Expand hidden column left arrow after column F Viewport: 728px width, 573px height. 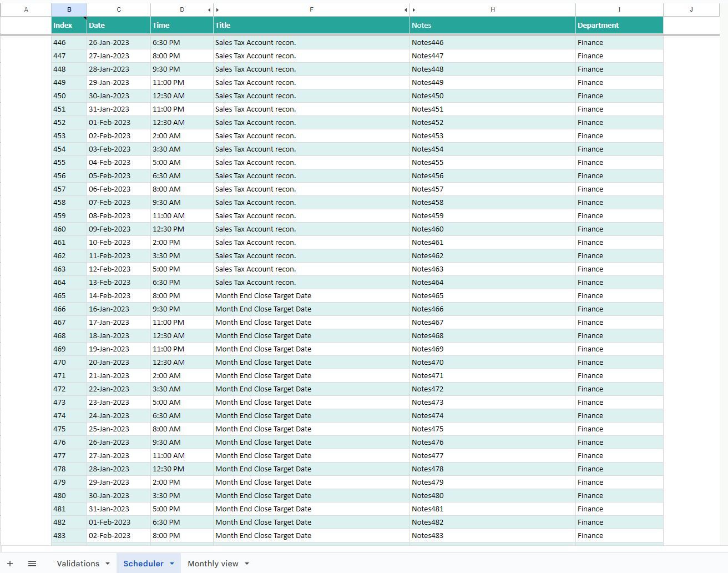[406, 10]
